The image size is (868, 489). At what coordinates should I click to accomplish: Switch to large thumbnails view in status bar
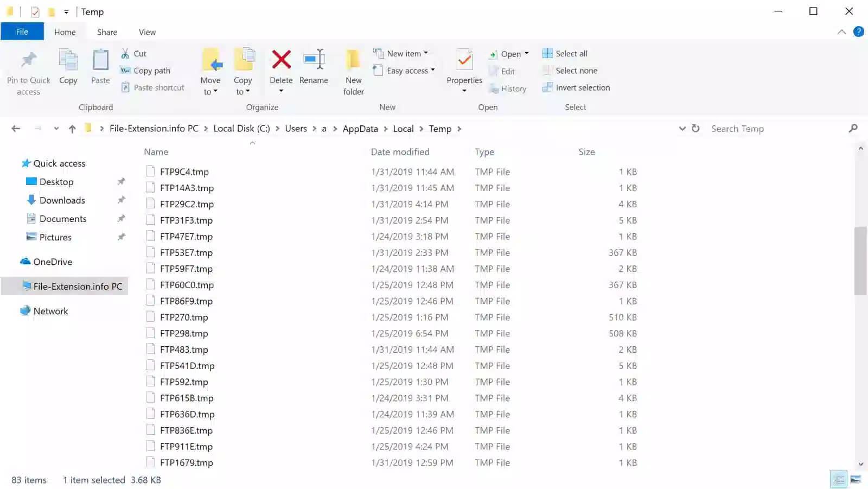point(856,480)
